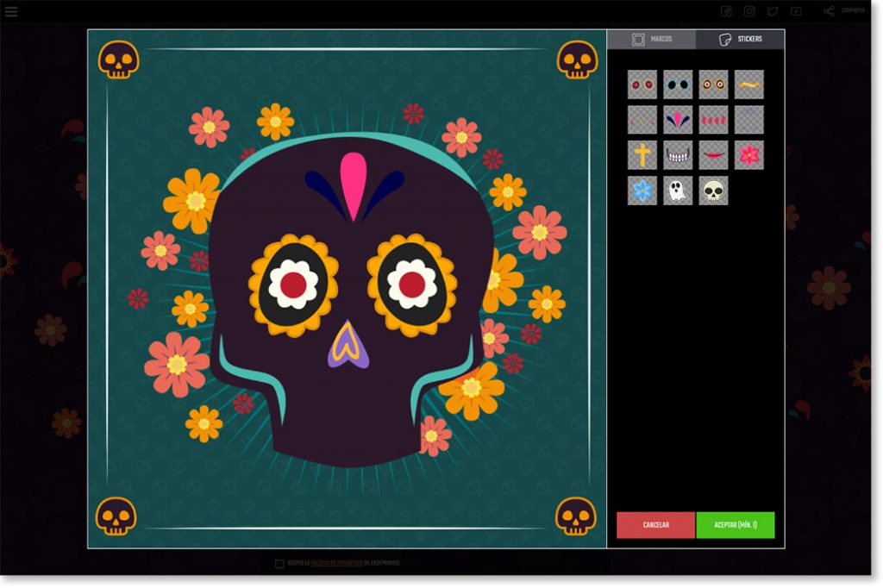This screenshot has height=588, width=883.
Task: Pick the skull sticker
Action: 713,192
